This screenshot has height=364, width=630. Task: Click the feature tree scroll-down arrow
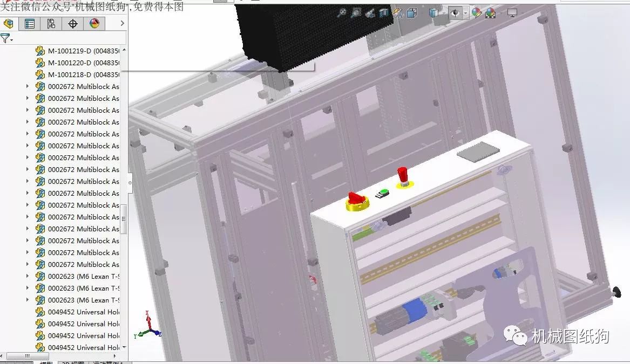pos(124,347)
